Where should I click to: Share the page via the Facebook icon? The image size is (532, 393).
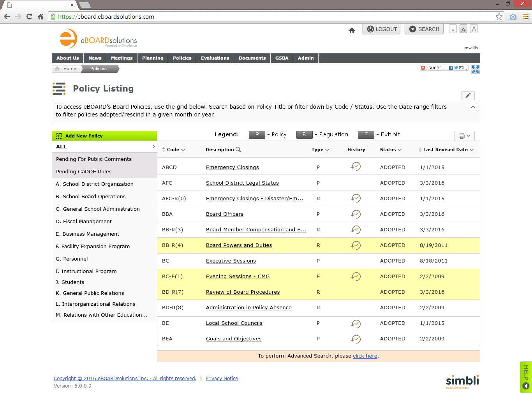(x=451, y=67)
